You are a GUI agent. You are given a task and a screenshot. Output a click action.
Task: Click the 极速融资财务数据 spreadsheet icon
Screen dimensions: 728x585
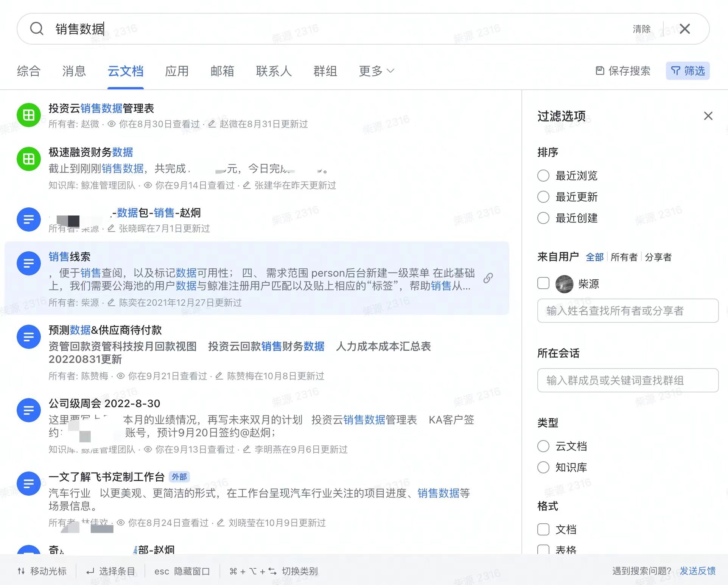click(28, 159)
